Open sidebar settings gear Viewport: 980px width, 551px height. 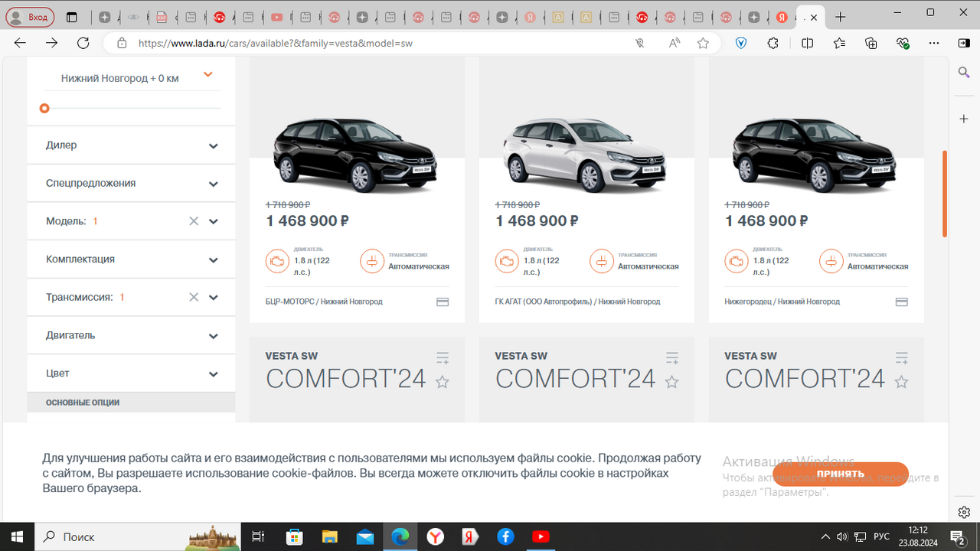tap(964, 512)
